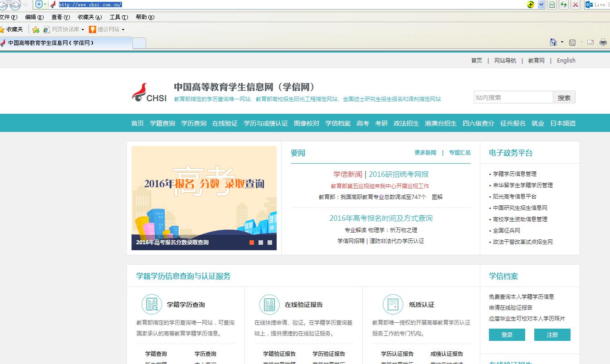Screen dimensions: 610x364
Task: Open 2016年高考报名时间及方式查询 headline
Action: [381, 218]
